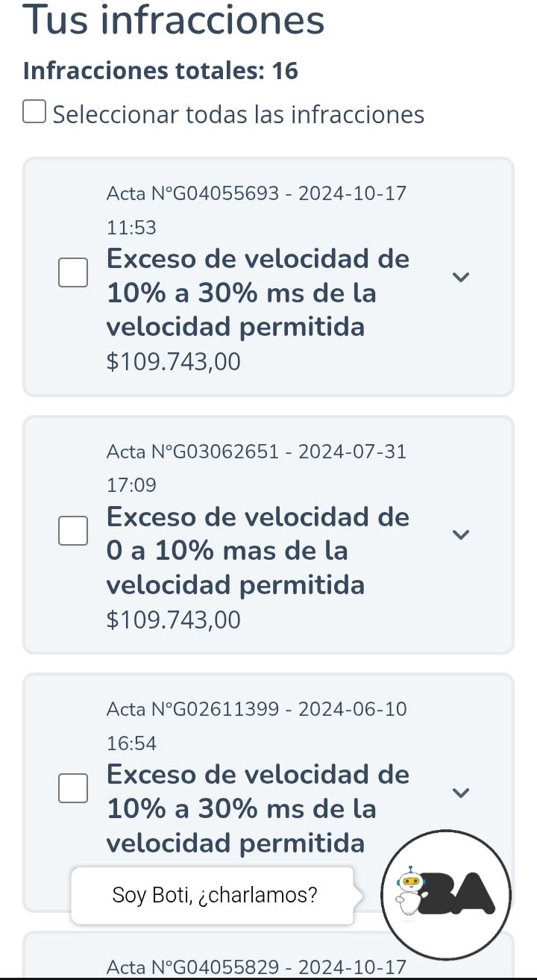
Task: Click the 'Infracciones totales: 16' text
Action: pos(160,71)
